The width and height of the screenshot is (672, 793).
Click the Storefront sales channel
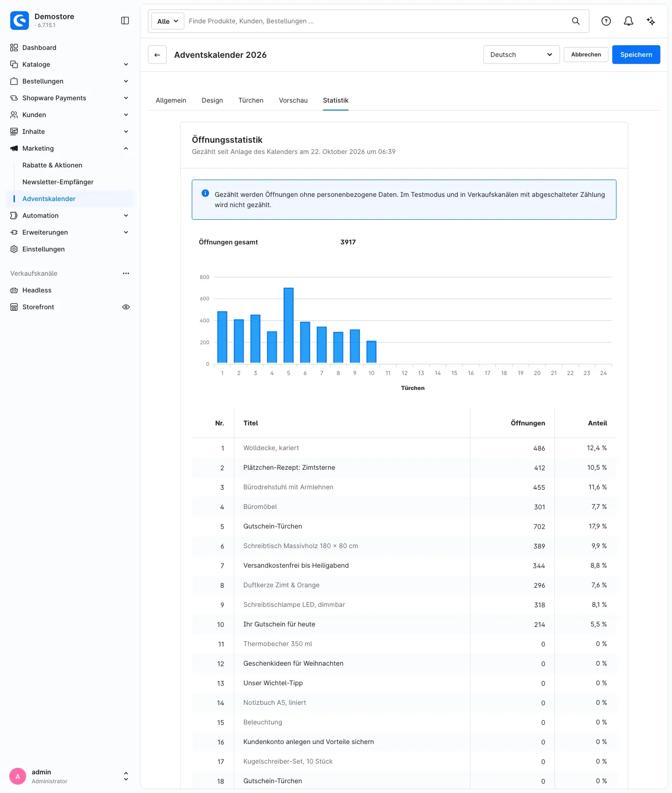coord(38,307)
